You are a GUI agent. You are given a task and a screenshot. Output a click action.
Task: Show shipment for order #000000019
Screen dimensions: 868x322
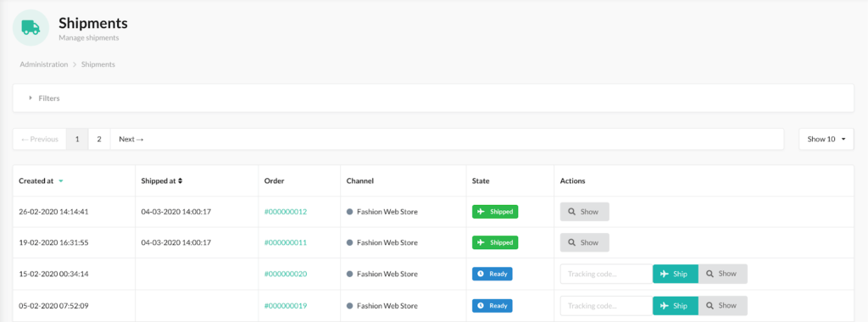[722, 305]
